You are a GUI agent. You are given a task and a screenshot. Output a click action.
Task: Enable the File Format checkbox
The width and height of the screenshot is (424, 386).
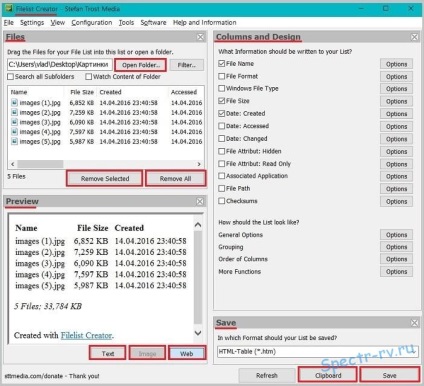tap(222, 76)
